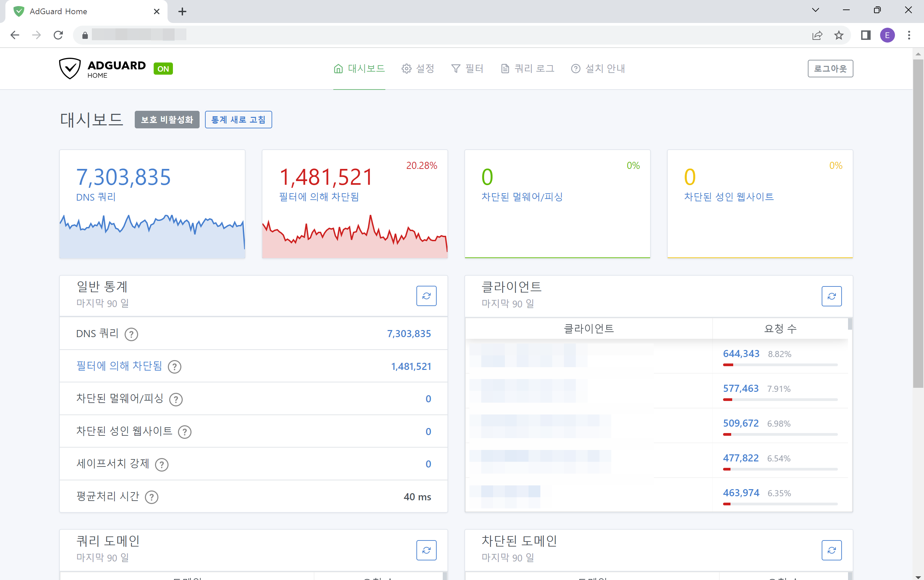Refresh the 일반 통계 card

(426, 296)
